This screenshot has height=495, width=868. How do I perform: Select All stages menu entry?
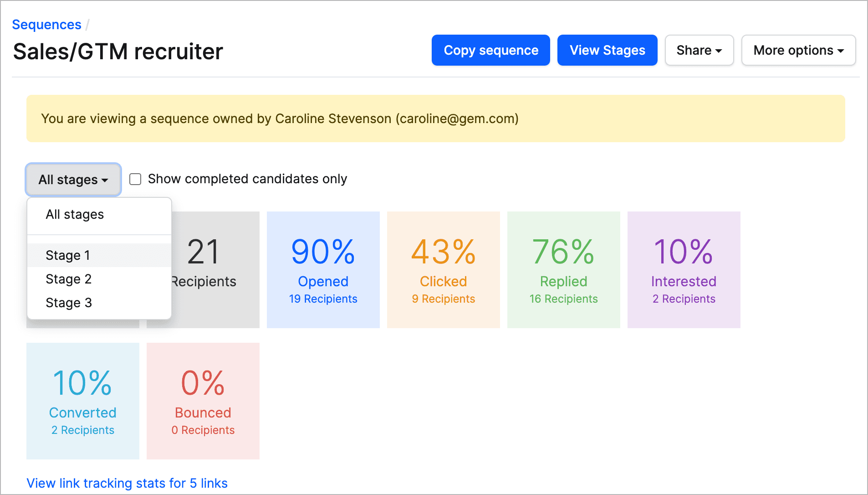coord(75,214)
